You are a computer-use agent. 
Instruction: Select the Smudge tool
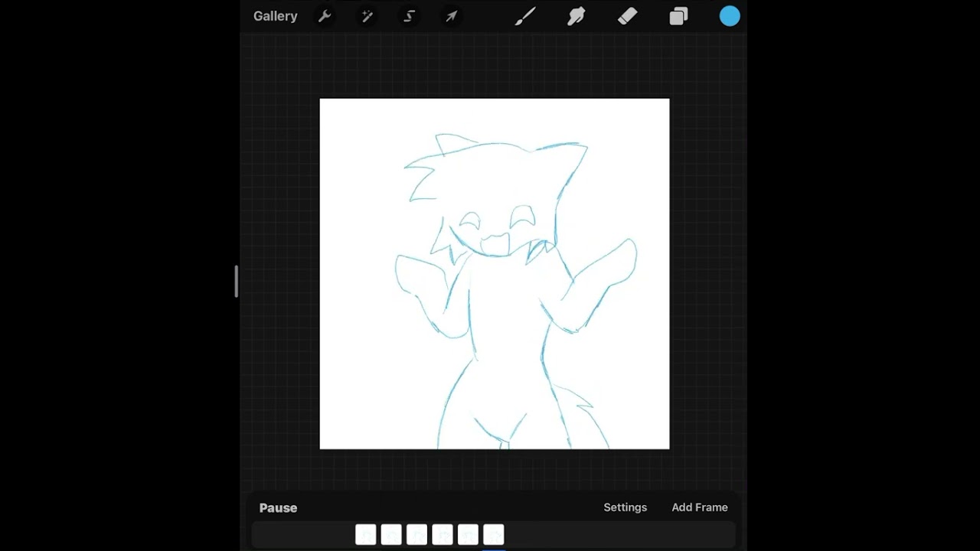tap(576, 16)
